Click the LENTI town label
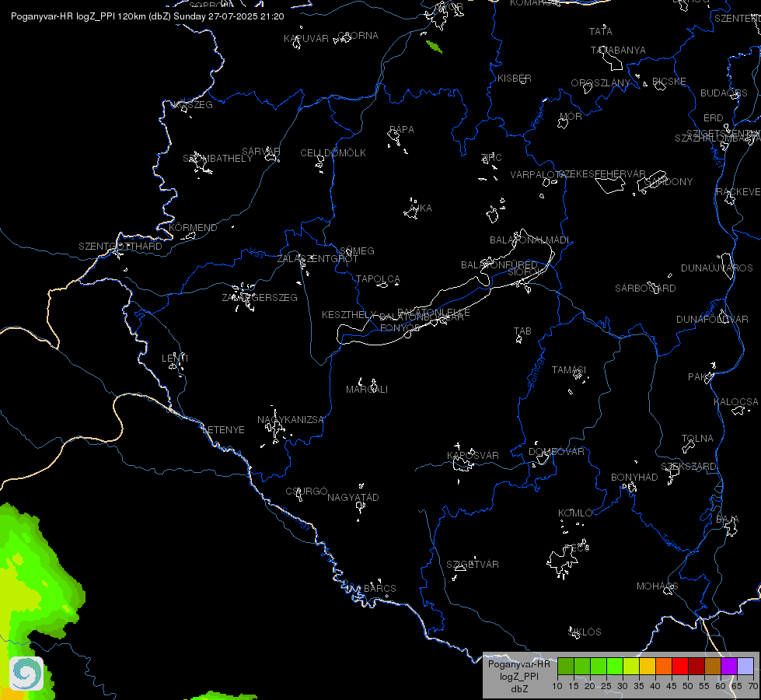Viewport: 761px width, 700px height. click(175, 359)
